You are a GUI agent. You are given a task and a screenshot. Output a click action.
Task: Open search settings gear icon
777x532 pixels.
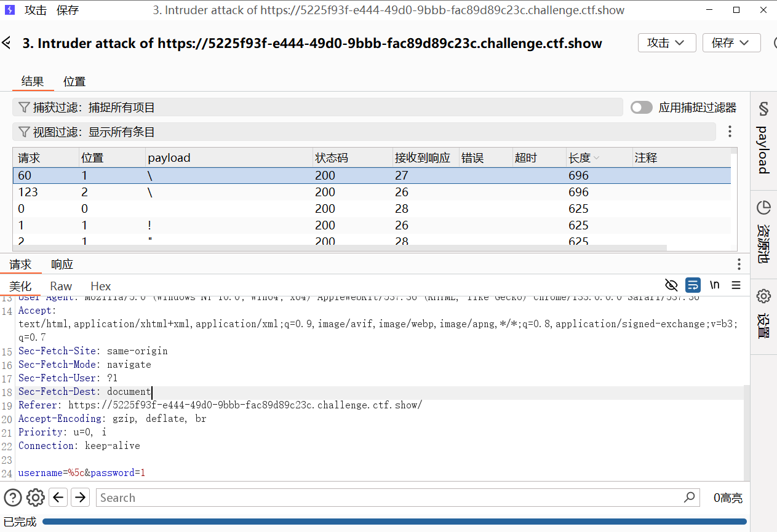point(36,498)
